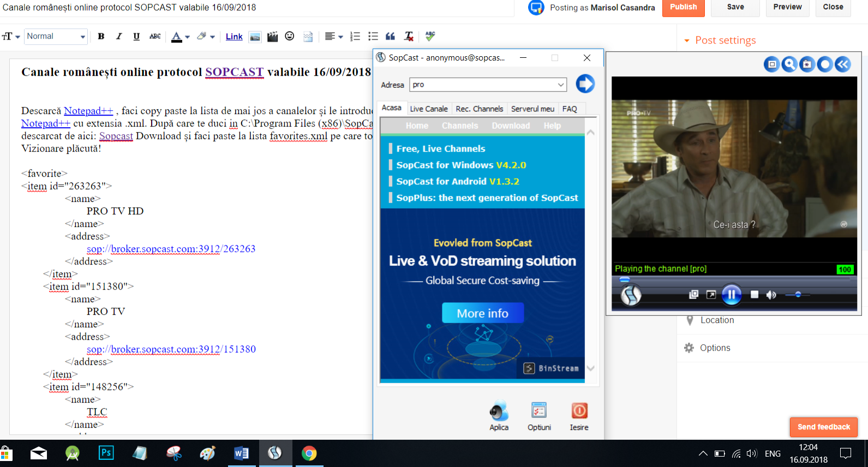Click the More info button

[483, 313]
